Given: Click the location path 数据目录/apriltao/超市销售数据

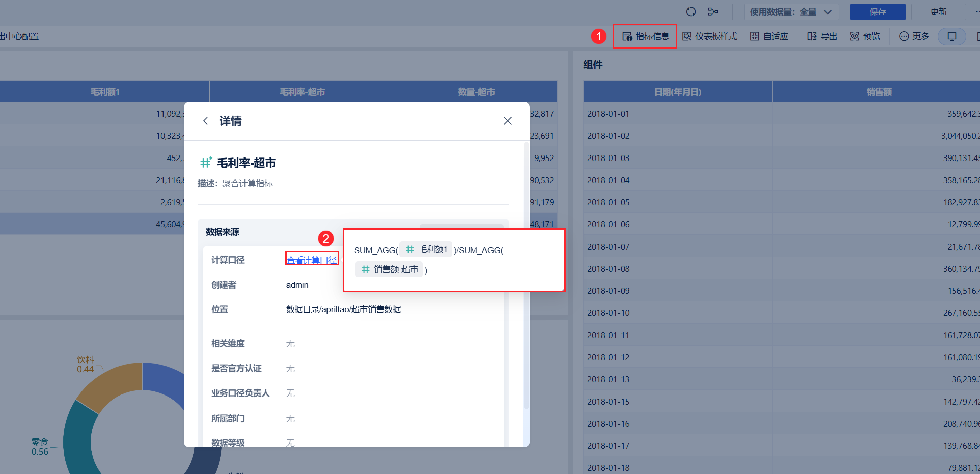Looking at the screenshot, I should click(x=344, y=309).
